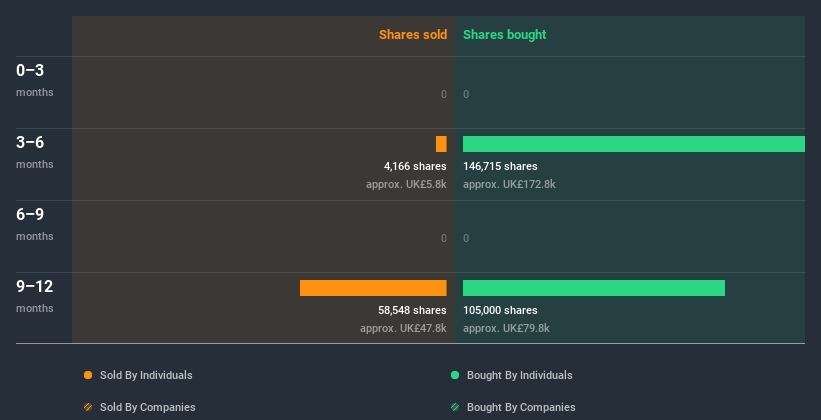Click the approx. UK£79.8k text
Viewport: 821px width, 420px height.
[506, 328]
